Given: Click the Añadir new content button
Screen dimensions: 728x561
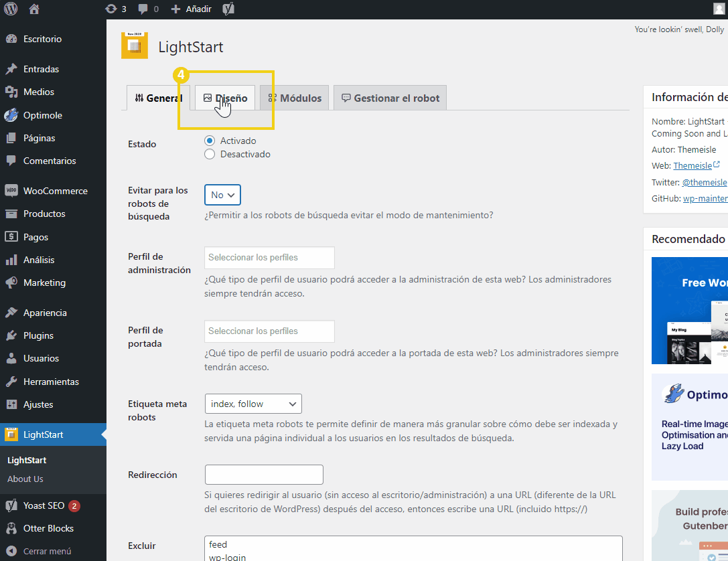Looking at the screenshot, I should pyautogui.click(x=192, y=9).
